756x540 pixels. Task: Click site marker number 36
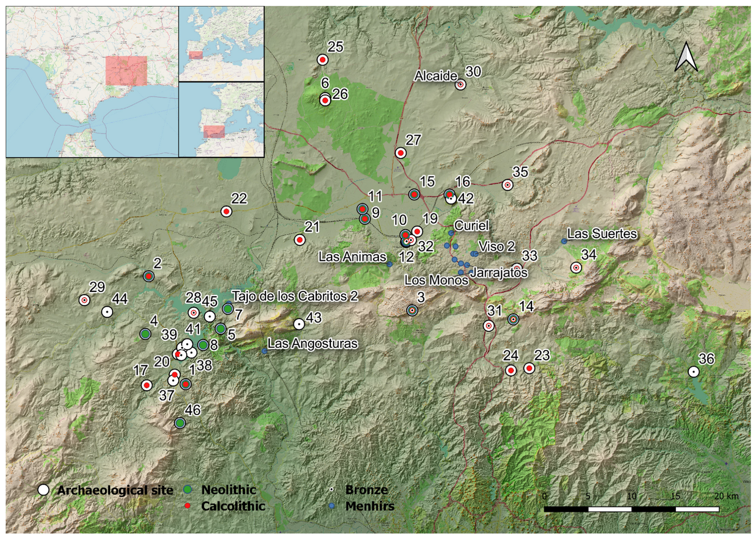[693, 372]
